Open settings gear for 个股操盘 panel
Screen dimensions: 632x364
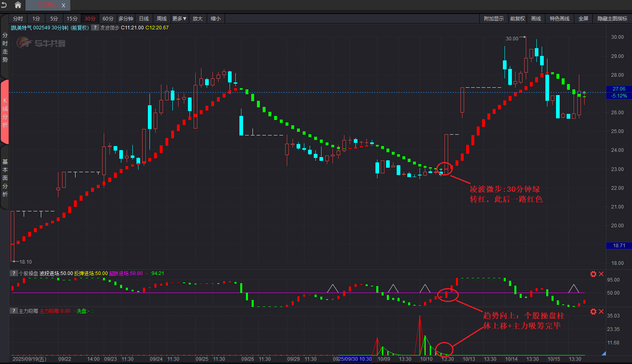(593, 274)
